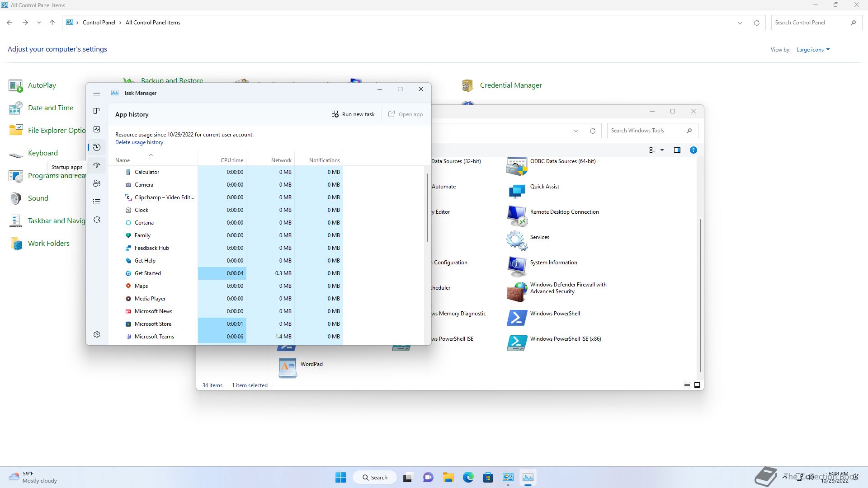The image size is (868, 488).
Task: Click Task Manager vertical scrollbar
Action: click(427, 207)
